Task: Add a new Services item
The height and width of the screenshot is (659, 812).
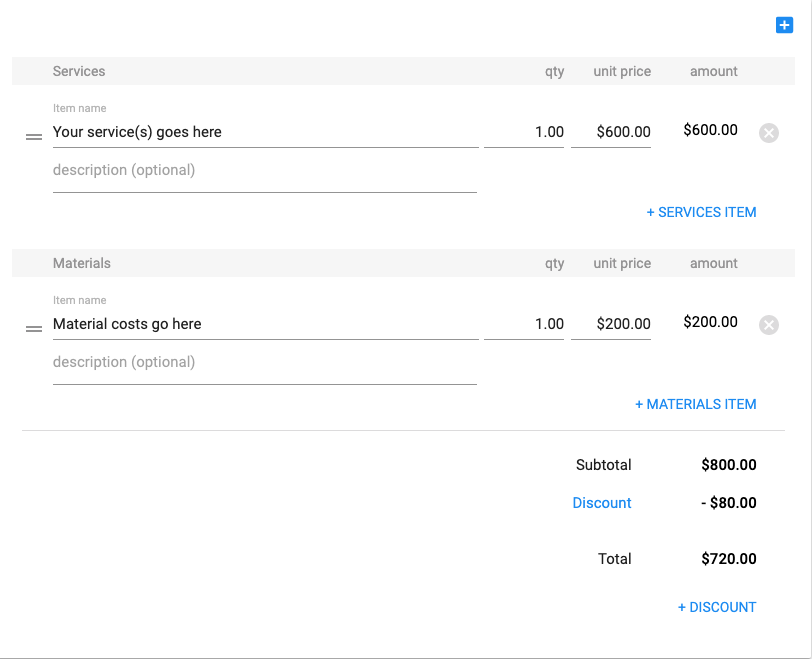Action: coord(701,212)
